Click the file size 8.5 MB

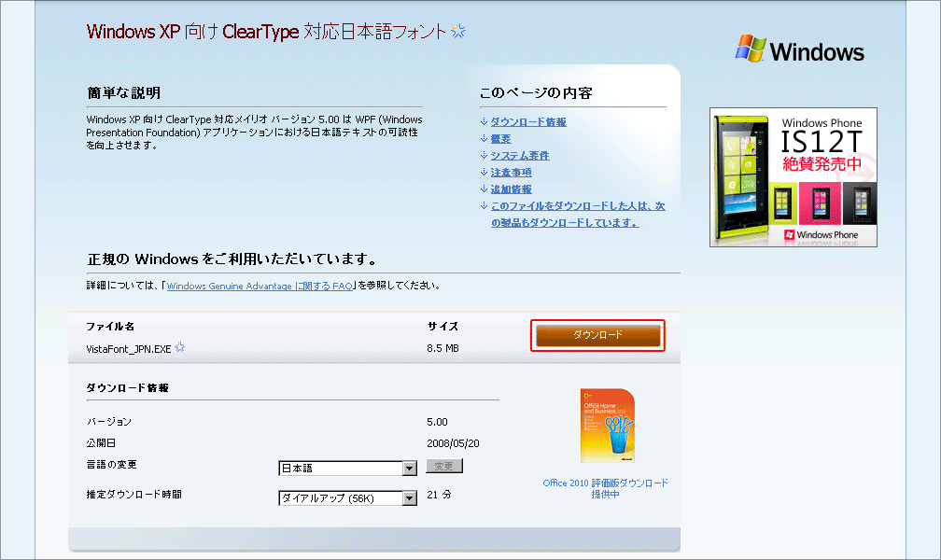tap(442, 348)
